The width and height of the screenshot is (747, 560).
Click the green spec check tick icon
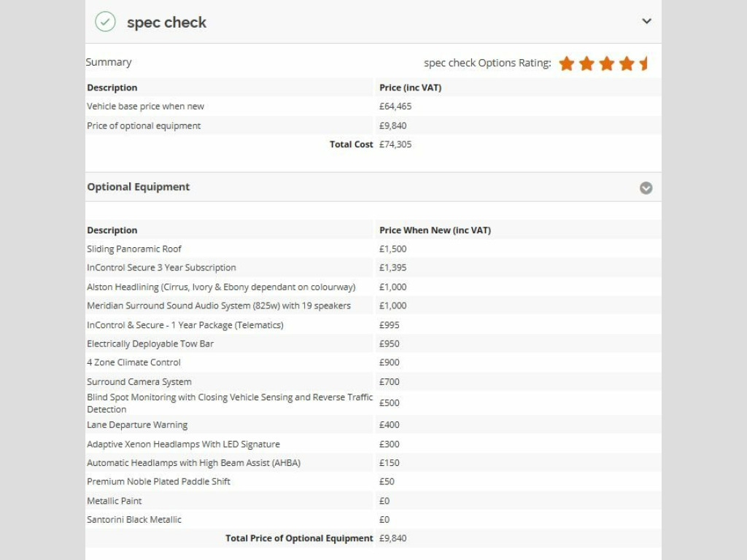click(105, 22)
